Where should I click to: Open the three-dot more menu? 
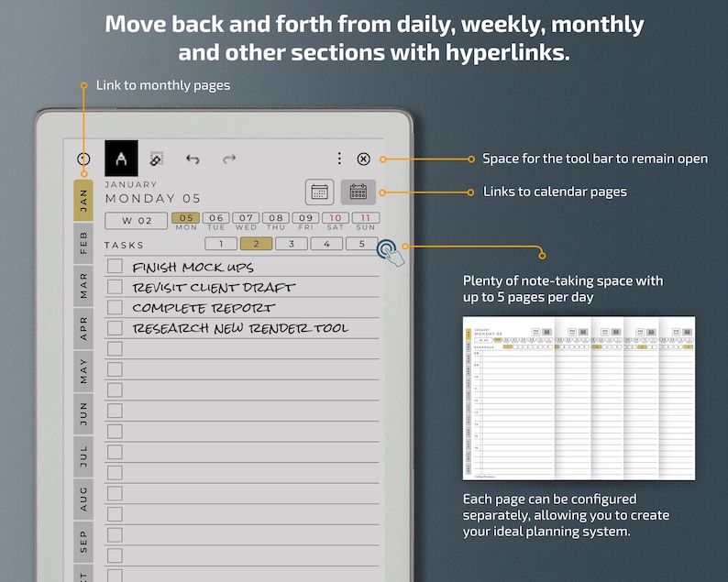[339, 159]
